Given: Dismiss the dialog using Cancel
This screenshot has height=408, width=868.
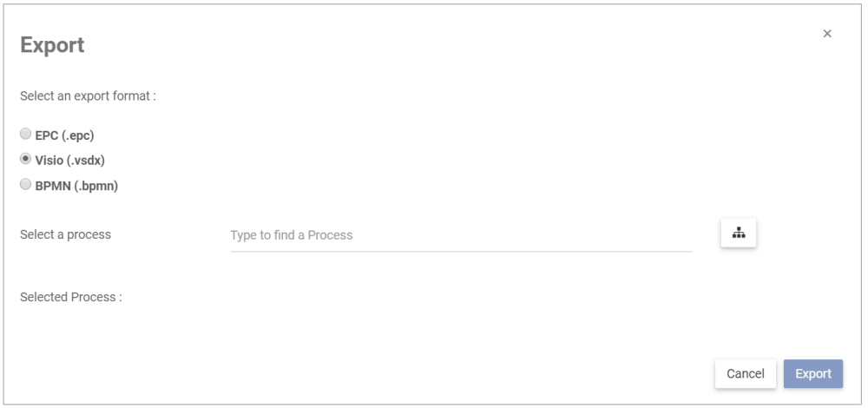Looking at the screenshot, I should (x=745, y=373).
